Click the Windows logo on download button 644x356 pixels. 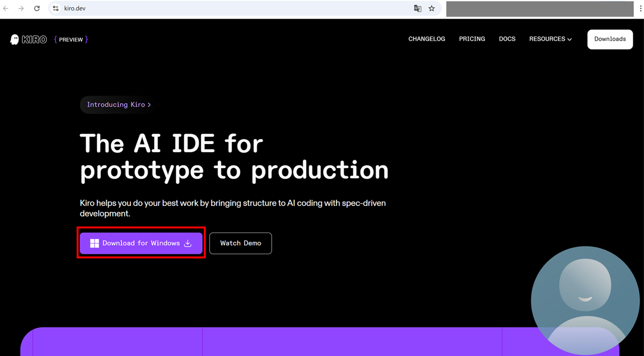(x=94, y=243)
